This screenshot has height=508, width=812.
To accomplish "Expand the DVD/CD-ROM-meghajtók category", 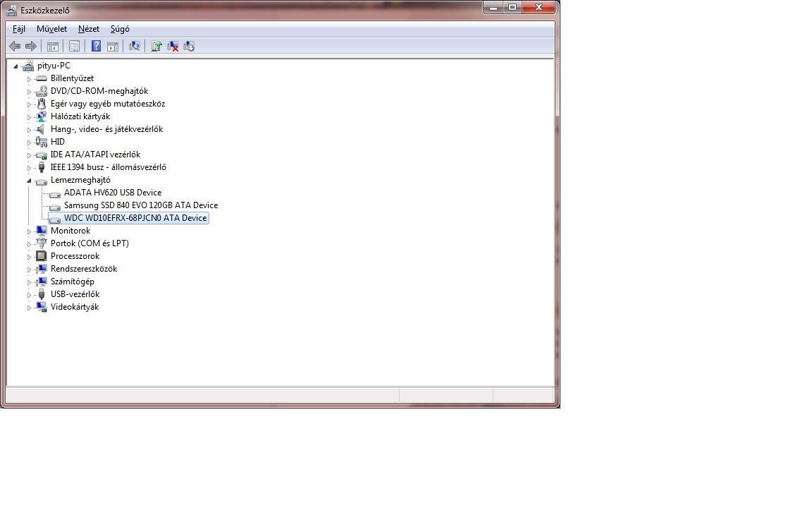I will [29, 92].
